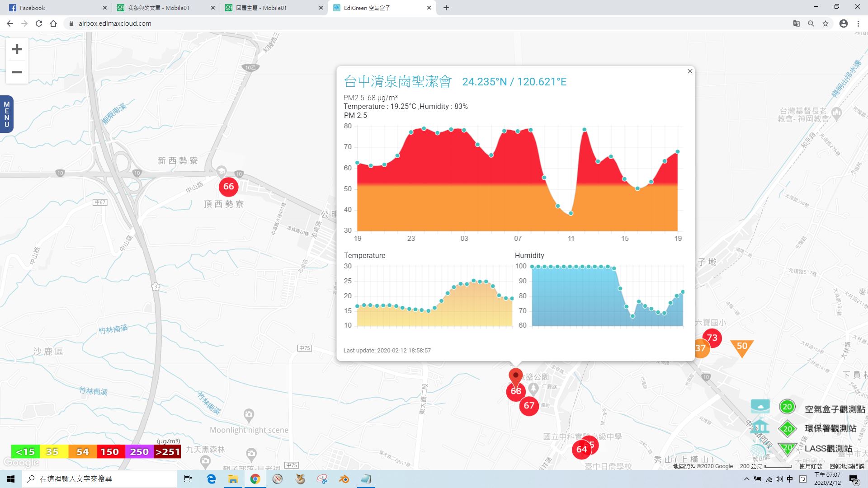868x488 pixels.
Task: Reload the current page
Action: [39, 23]
